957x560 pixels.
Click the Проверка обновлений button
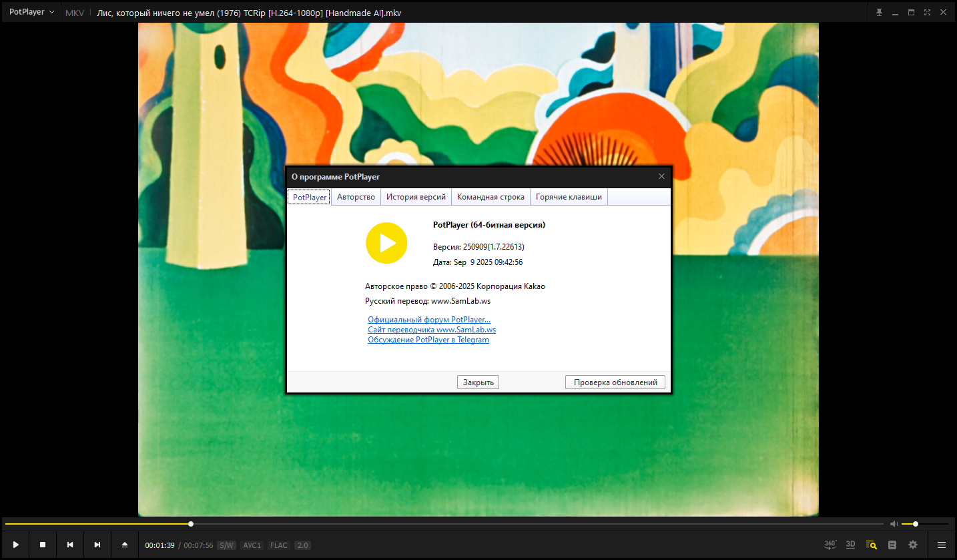coord(615,382)
